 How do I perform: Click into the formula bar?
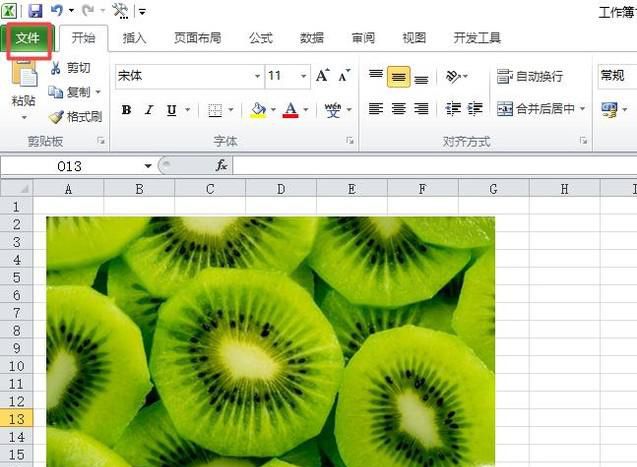(x=435, y=166)
